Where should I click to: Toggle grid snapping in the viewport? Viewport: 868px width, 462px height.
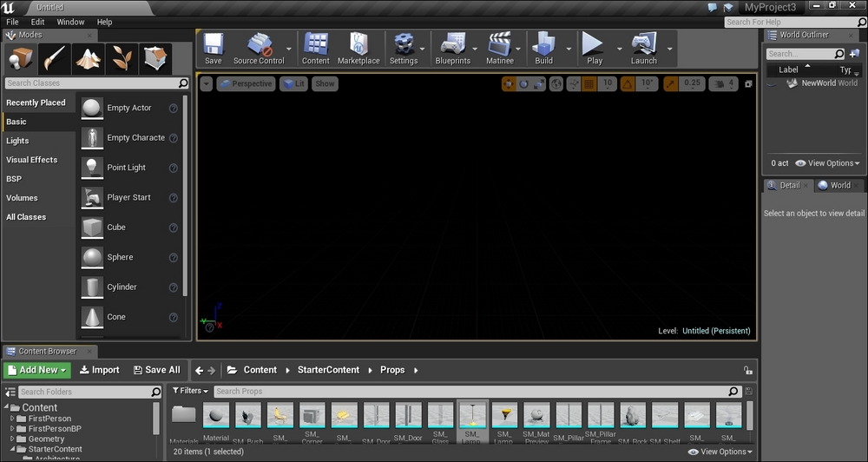click(x=589, y=83)
